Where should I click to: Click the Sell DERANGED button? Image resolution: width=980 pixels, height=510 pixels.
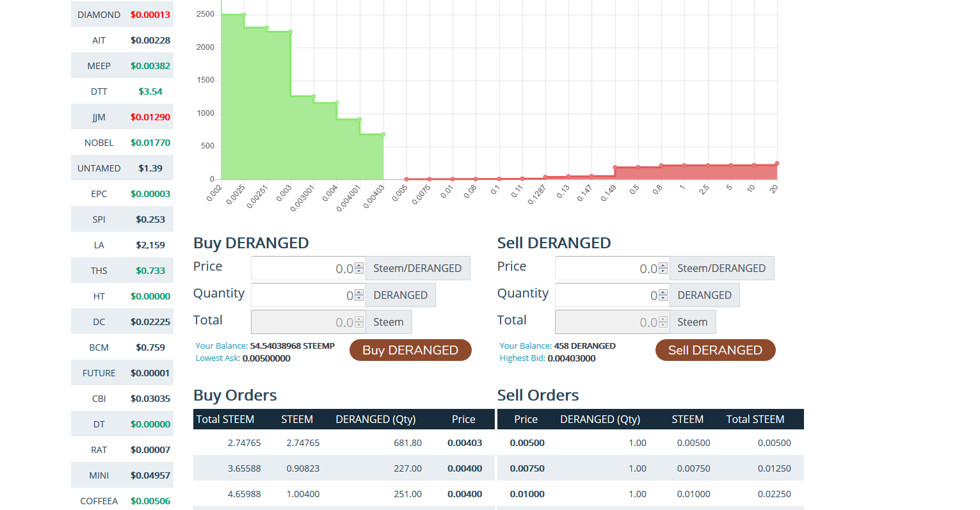pyautogui.click(x=715, y=350)
